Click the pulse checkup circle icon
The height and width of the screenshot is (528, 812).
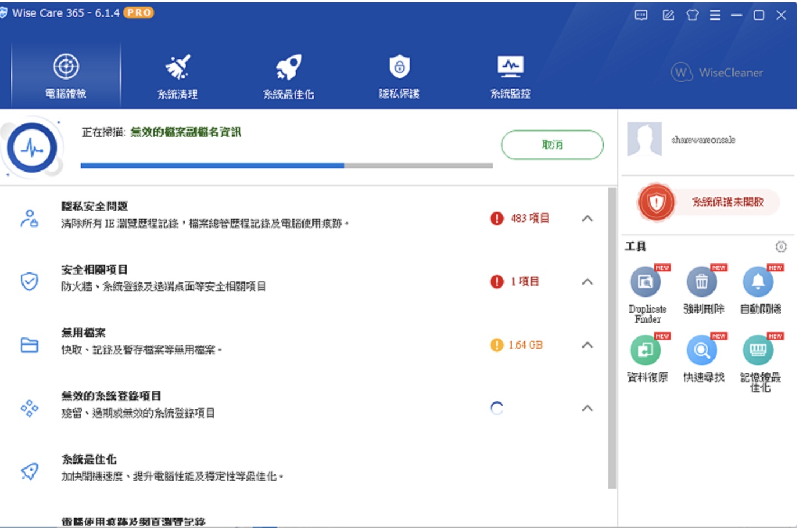click(32, 149)
